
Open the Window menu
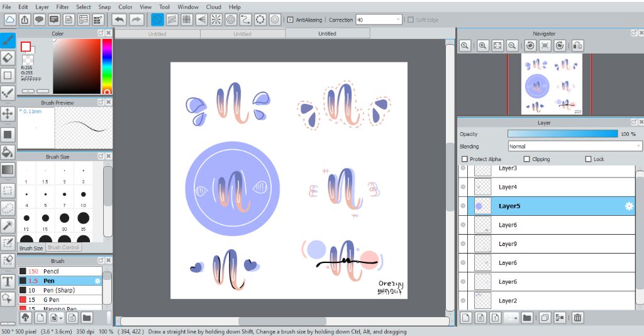[x=188, y=7]
